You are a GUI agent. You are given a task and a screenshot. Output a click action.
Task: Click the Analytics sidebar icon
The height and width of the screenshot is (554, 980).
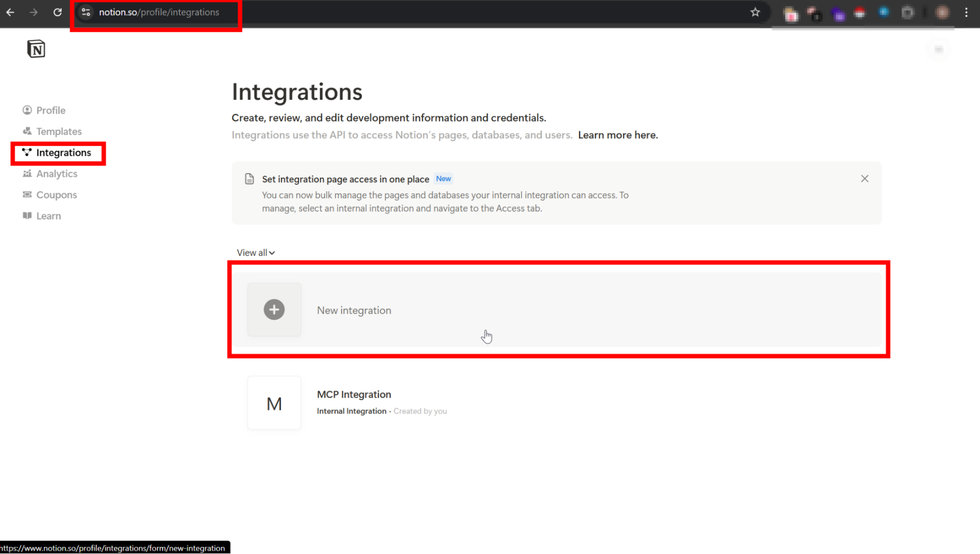27,174
